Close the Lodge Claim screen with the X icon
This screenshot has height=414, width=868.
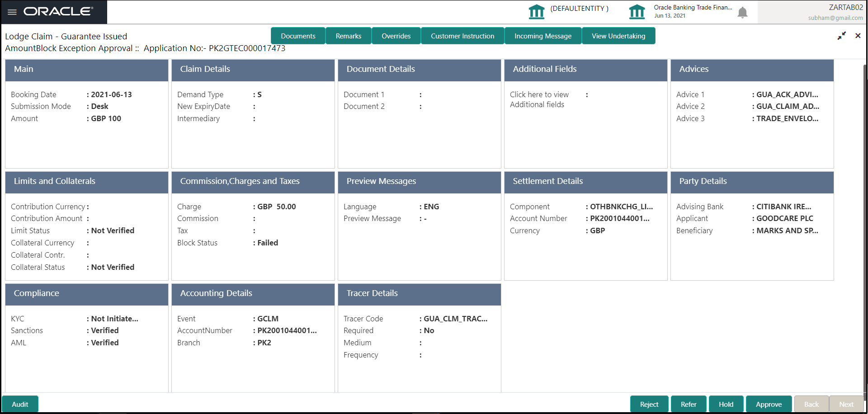coord(858,35)
